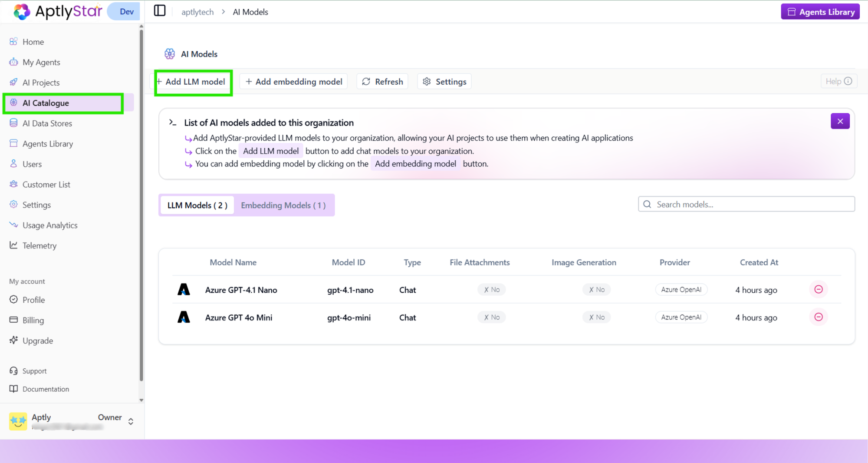Click the Created At column header
Image resolution: width=868 pixels, height=463 pixels.
pyautogui.click(x=759, y=262)
